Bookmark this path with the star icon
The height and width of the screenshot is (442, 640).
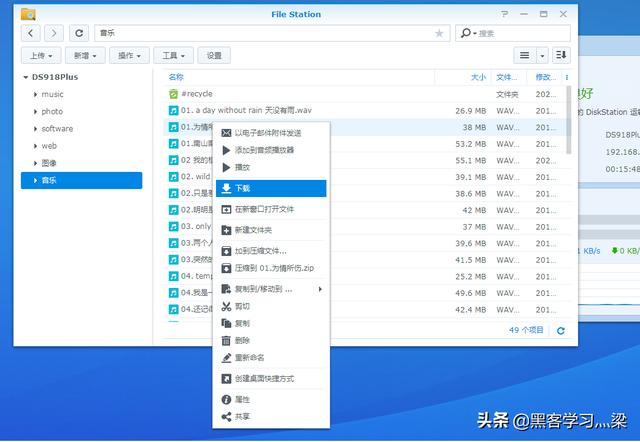[x=439, y=33]
